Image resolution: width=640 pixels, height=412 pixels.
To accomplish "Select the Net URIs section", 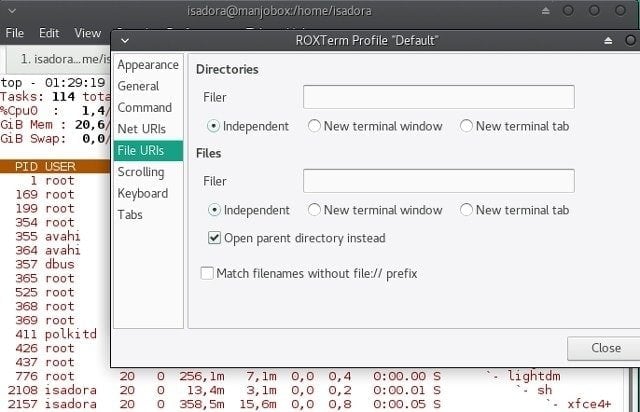I will pos(148,129).
